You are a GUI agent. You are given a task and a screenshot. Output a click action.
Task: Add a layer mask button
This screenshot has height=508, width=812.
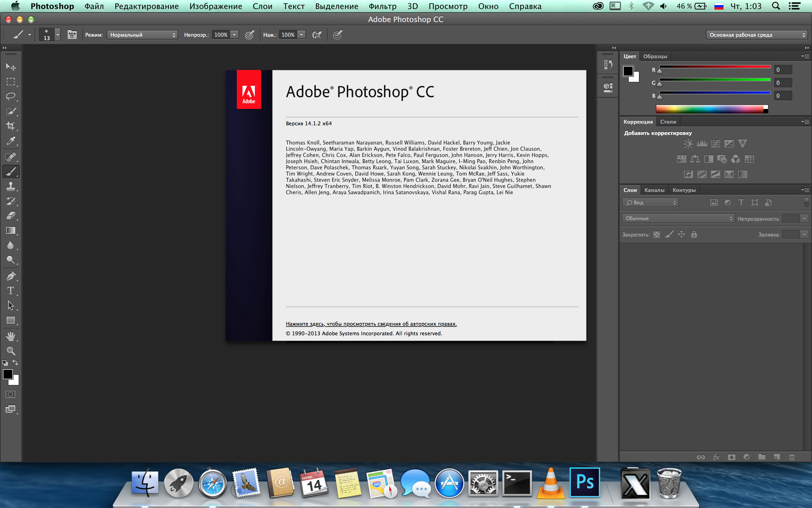731,457
